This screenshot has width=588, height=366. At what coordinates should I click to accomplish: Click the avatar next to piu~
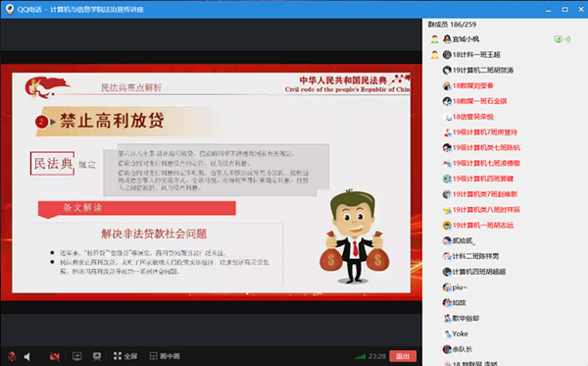click(447, 288)
